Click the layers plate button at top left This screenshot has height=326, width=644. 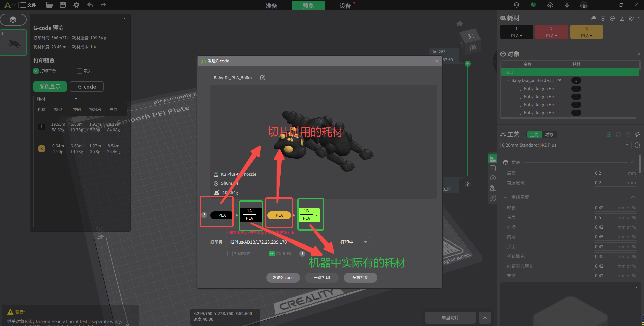[13, 20]
